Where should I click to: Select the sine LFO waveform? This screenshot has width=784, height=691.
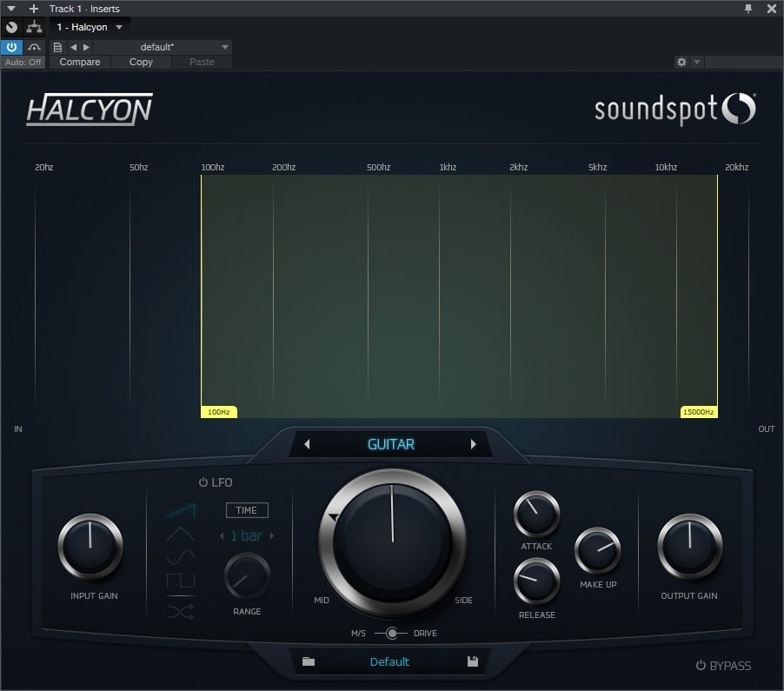click(x=181, y=557)
